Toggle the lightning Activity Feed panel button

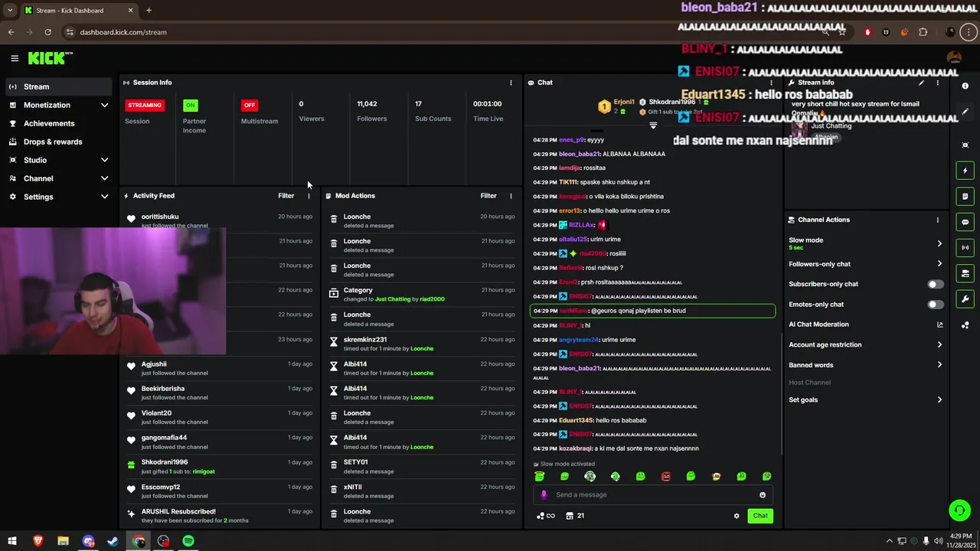tap(965, 171)
